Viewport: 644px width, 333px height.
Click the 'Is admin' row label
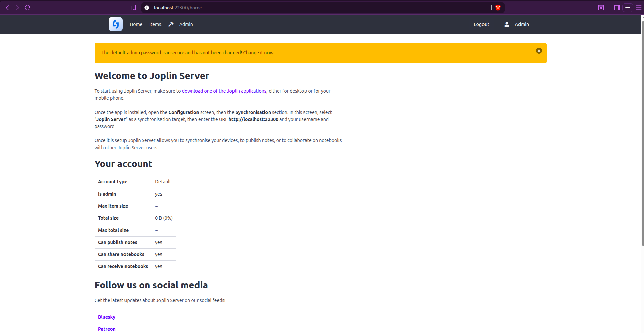pyautogui.click(x=107, y=194)
